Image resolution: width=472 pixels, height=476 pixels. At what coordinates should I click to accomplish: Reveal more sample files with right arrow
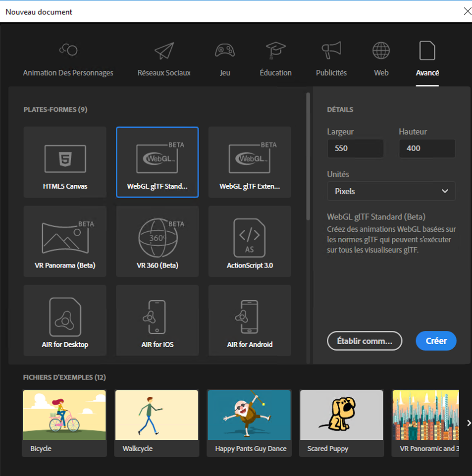(468, 423)
